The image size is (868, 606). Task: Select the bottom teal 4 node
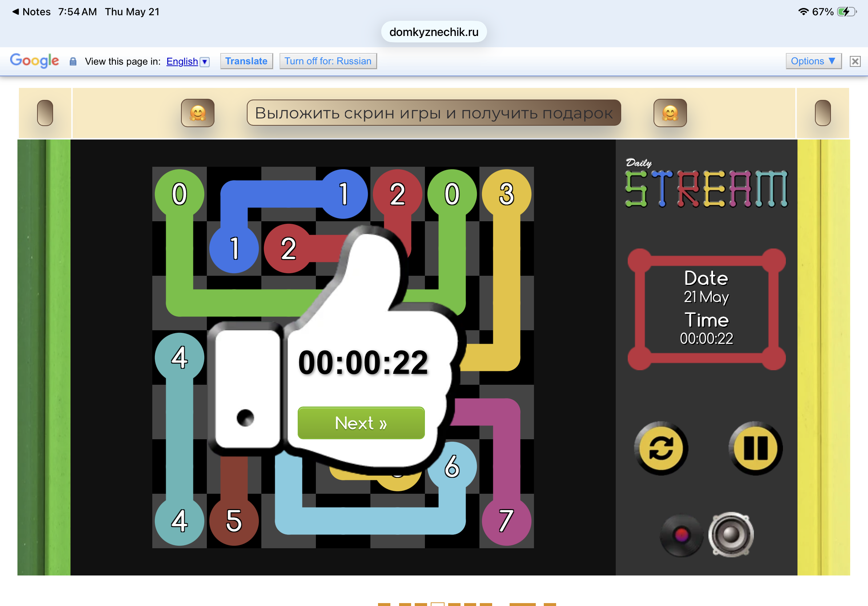point(180,521)
